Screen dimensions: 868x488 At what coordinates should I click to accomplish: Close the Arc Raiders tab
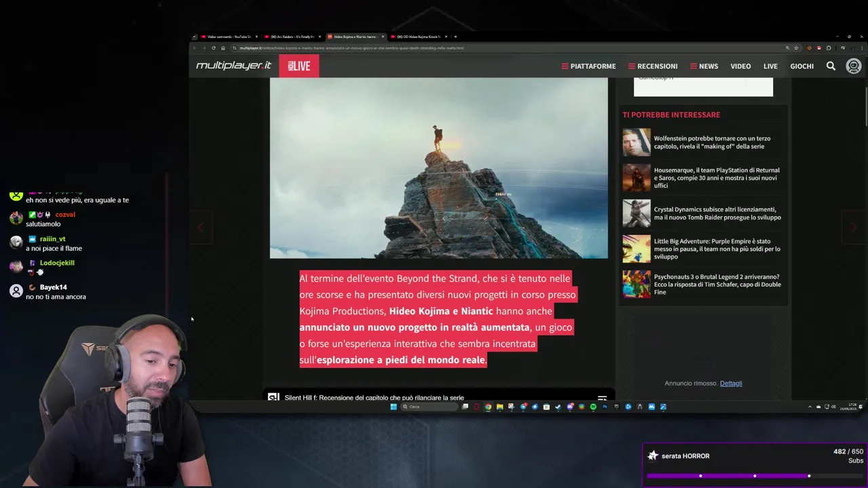(x=319, y=37)
